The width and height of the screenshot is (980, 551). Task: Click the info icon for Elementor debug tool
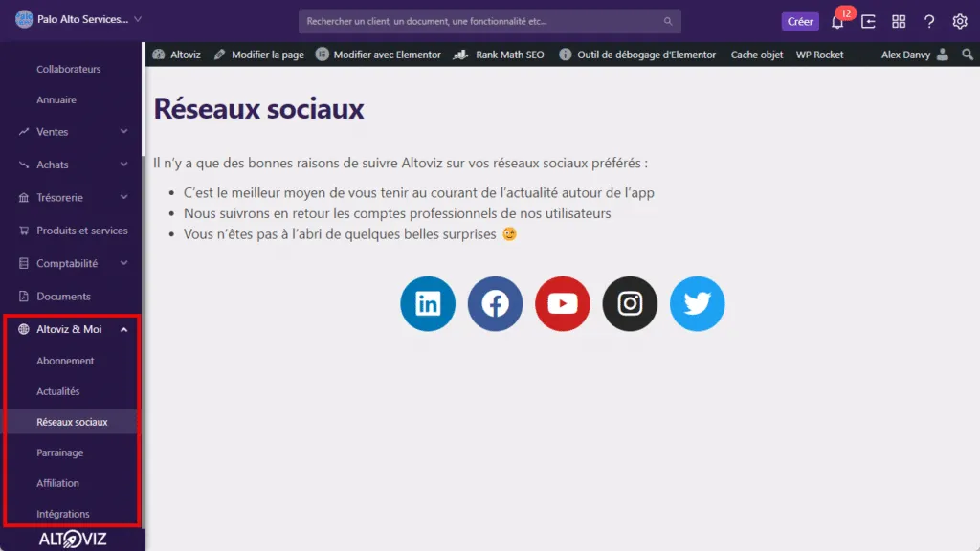[565, 55]
